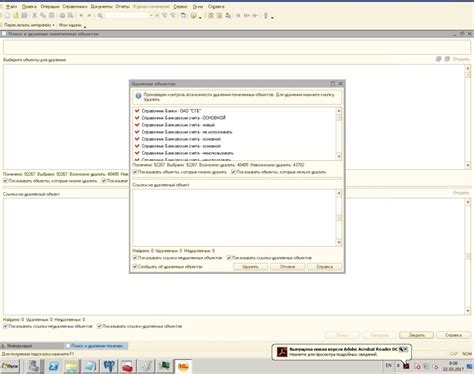Image resolution: width=474 pixels, height=374 pixels.
Task: Click the toolbar search text field
Action: point(126,15)
